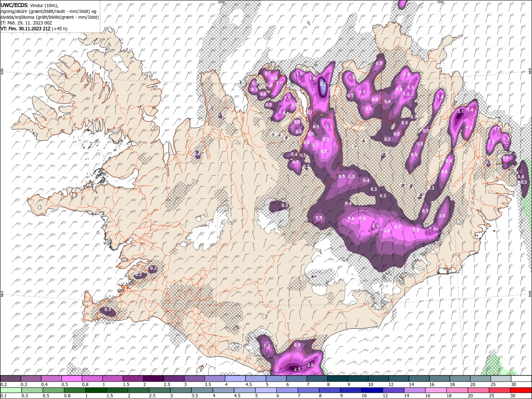Image resolution: width=532 pixels, height=399 pixels.
Task: Click the 'slydda/snjókoma' legend description line
Action: click(49, 17)
